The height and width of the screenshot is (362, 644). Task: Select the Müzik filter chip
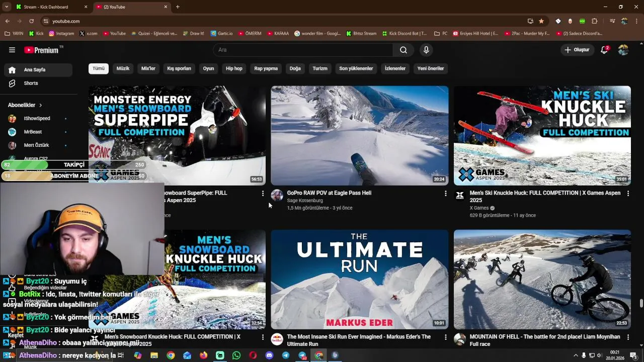tap(123, 68)
